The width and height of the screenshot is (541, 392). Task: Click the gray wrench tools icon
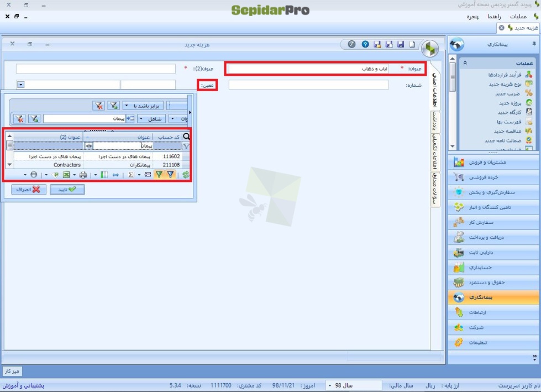click(351, 44)
